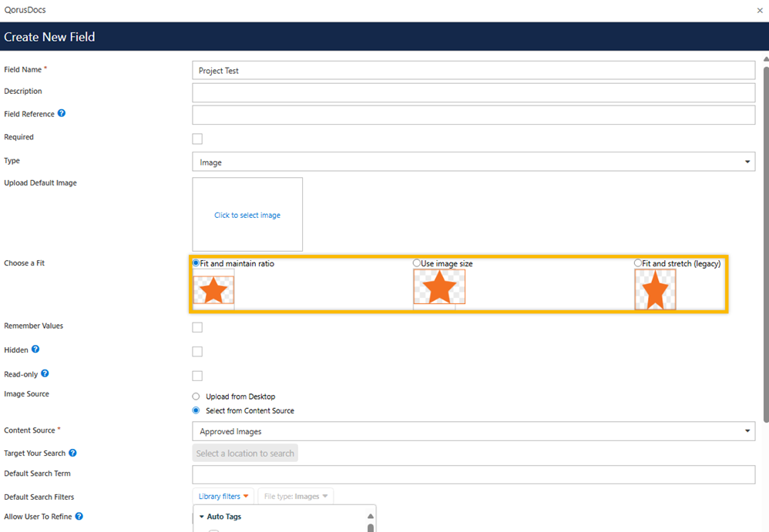This screenshot has width=769, height=532.
Task: Click the 'Click to select image' link
Action: click(247, 216)
